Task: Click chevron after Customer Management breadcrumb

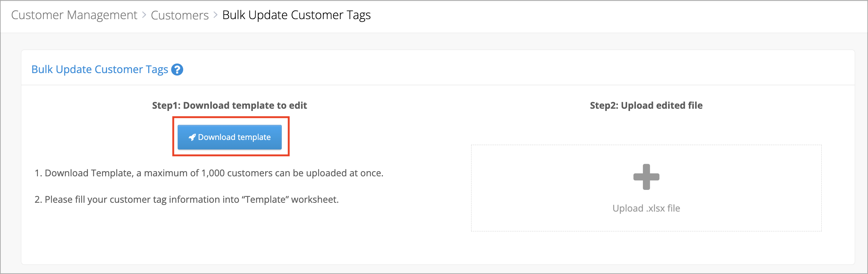Action: click(x=144, y=15)
